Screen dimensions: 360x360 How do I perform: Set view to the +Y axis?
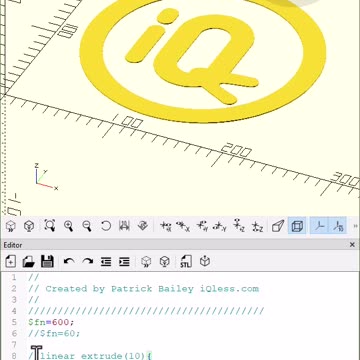[x=202, y=226]
